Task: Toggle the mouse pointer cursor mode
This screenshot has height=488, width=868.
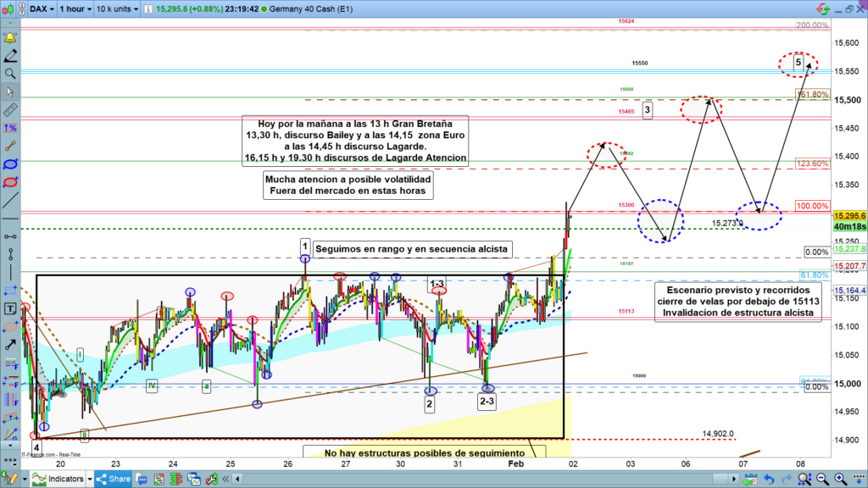Action: [x=10, y=91]
